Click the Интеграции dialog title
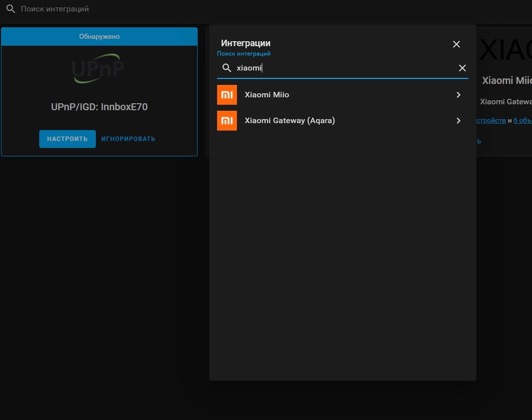Viewport: 532px width, 420px height. click(246, 43)
